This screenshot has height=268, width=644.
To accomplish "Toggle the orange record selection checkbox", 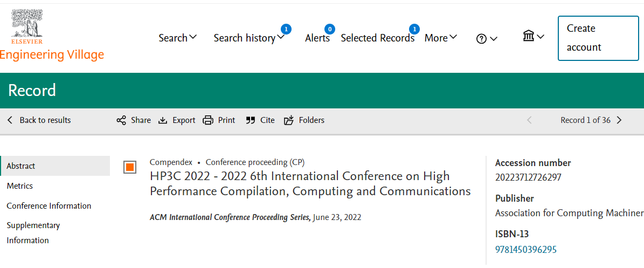I will click(130, 167).
